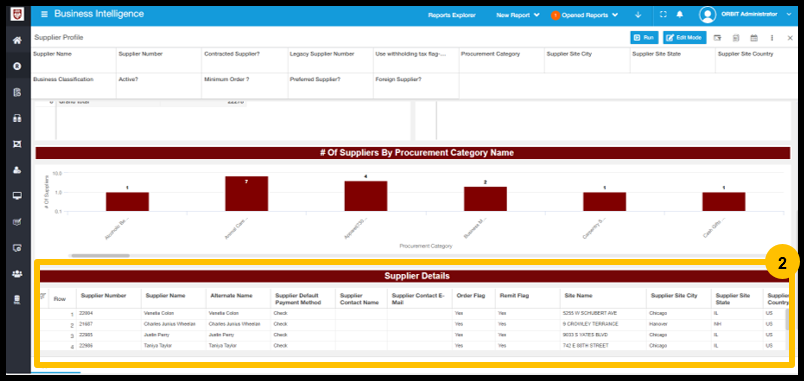The image size is (804, 381).
Task: Click the Run button
Action: click(644, 37)
